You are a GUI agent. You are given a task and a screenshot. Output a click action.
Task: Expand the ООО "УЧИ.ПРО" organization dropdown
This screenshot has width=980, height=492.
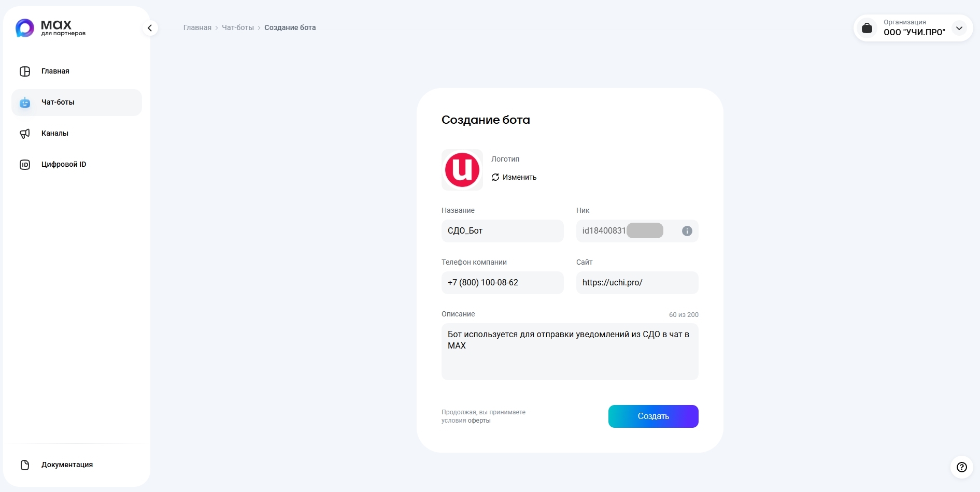(x=959, y=28)
